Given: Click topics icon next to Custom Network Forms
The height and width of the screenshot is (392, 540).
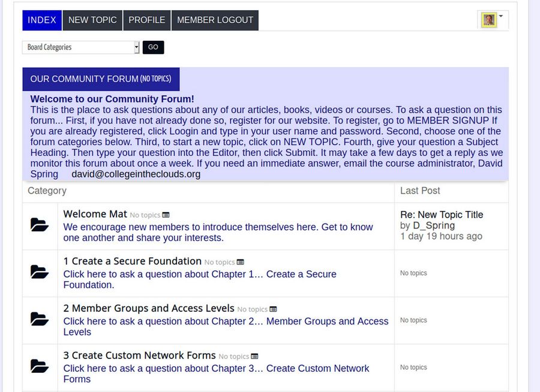Looking at the screenshot, I should 254,356.
